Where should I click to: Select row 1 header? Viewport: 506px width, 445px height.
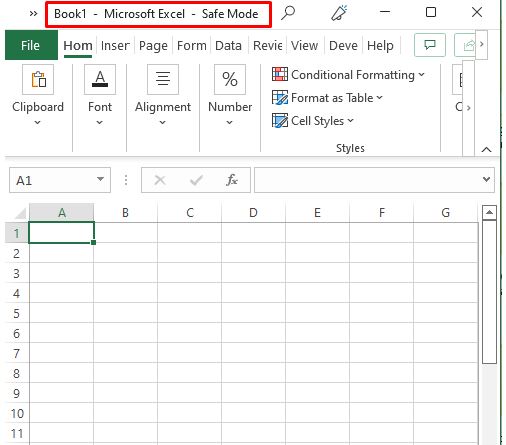[17, 233]
